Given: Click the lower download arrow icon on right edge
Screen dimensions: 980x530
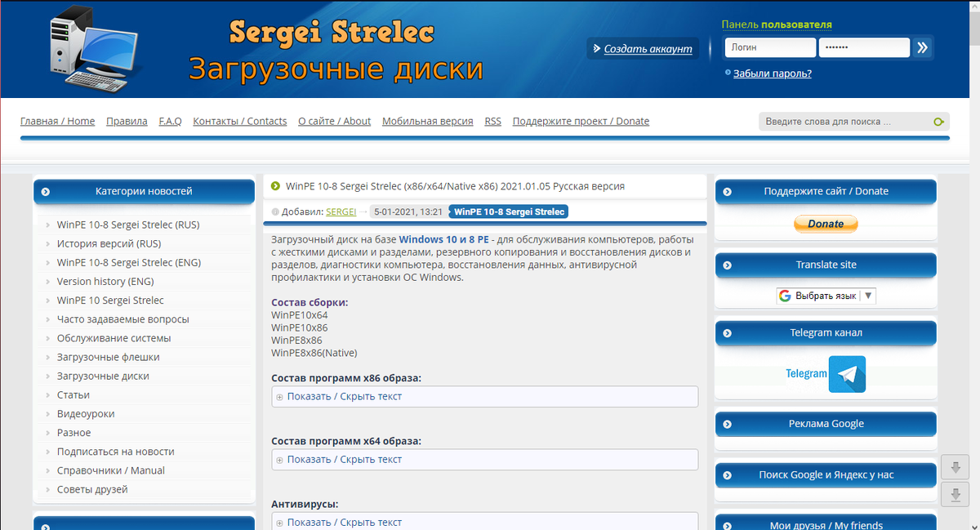Looking at the screenshot, I should click(x=955, y=494).
